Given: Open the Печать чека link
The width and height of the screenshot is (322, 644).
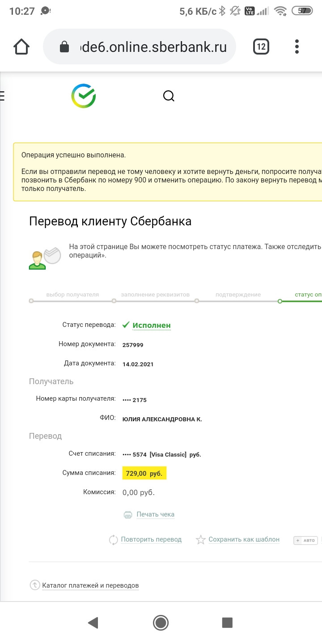Looking at the screenshot, I should (x=155, y=514).
